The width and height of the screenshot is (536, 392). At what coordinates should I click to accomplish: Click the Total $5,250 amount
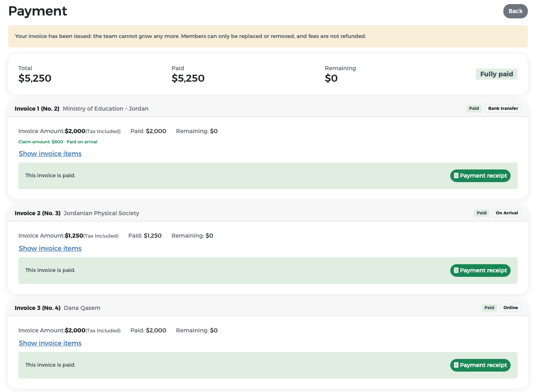click(x=35, y=78)
